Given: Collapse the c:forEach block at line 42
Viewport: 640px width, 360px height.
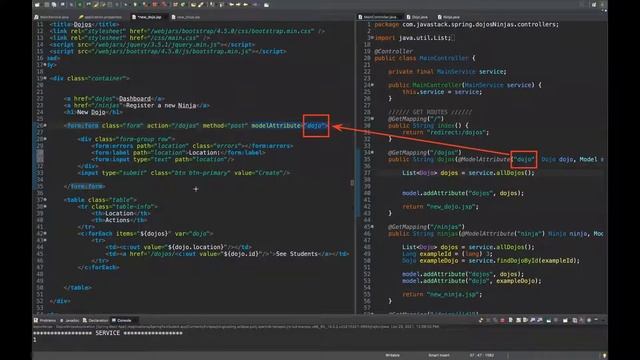Looking at the screenshot, I should click(45, 233).
